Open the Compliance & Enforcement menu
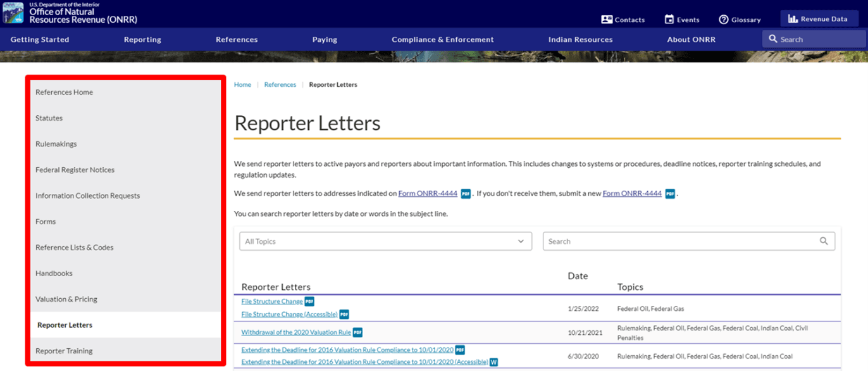 pos(442,39)
